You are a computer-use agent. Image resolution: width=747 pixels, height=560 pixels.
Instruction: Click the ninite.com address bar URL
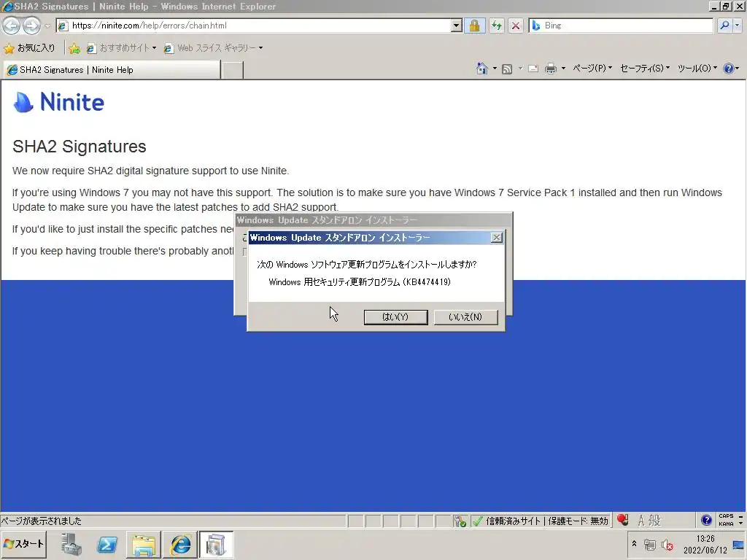coord(149,26)
